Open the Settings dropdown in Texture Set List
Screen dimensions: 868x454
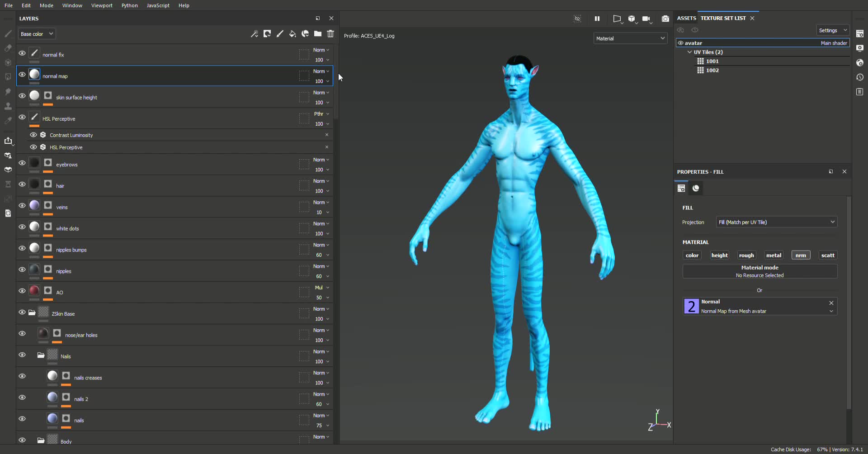point(832,30)
